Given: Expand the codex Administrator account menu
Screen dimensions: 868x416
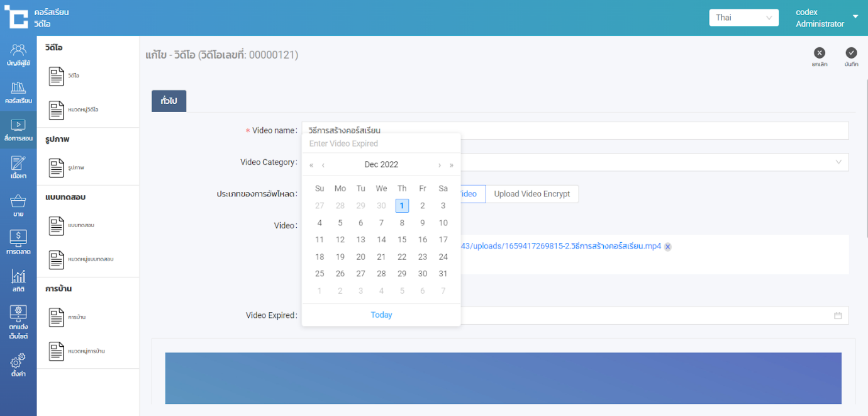Looking at the screenshot, I should (855, 17).
